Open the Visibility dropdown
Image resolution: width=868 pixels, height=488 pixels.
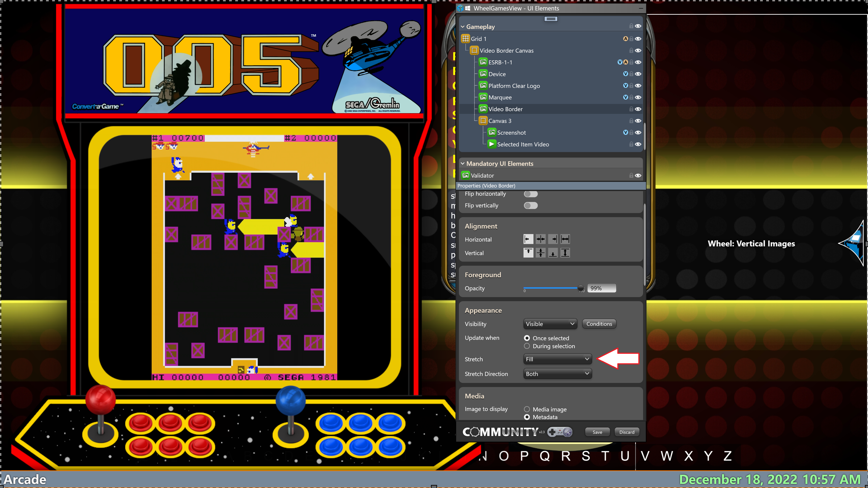tap(550, 324)
